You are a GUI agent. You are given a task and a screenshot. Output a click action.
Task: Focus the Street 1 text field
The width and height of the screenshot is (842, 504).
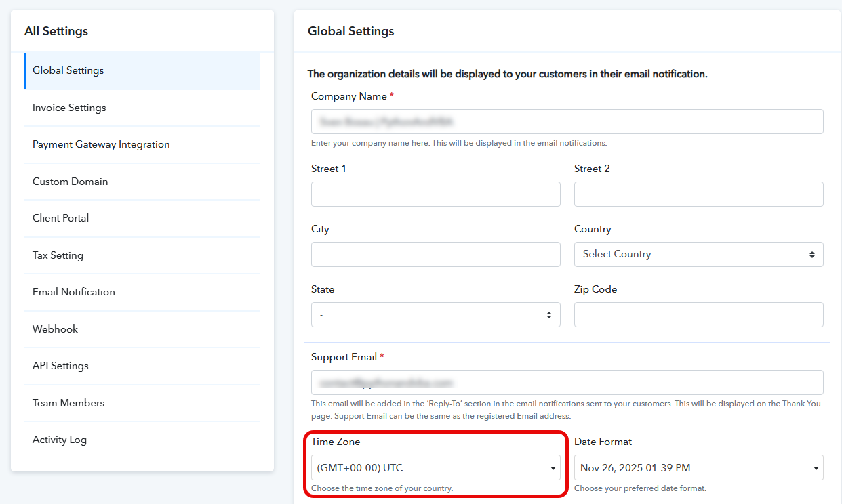[x=435, y=194]
